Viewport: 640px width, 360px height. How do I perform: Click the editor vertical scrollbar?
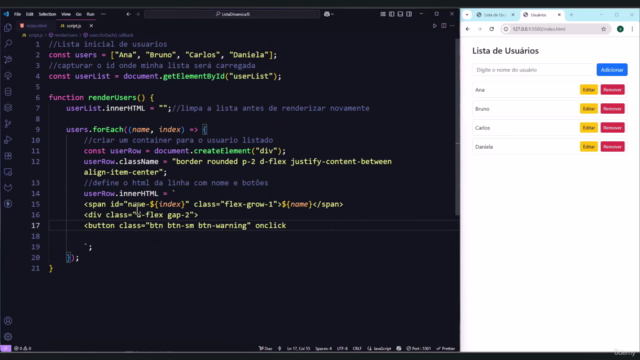click(x=457, y=127)
